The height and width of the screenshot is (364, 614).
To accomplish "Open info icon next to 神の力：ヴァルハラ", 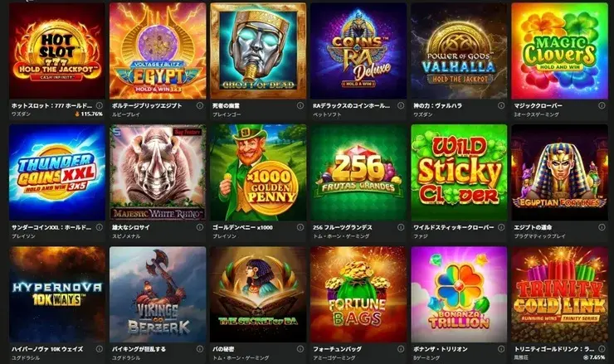I will coord(501,105).
